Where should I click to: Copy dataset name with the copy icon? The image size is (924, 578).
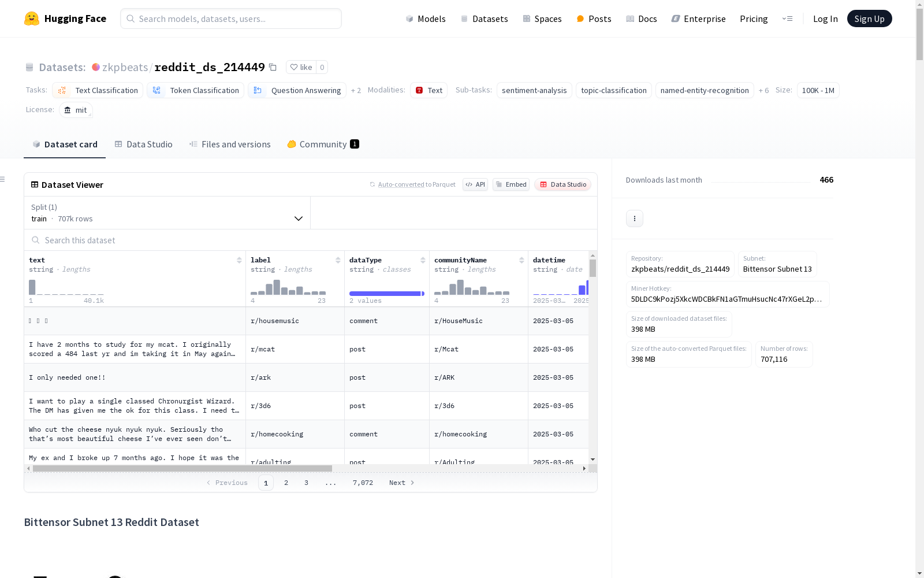point(273,68)
